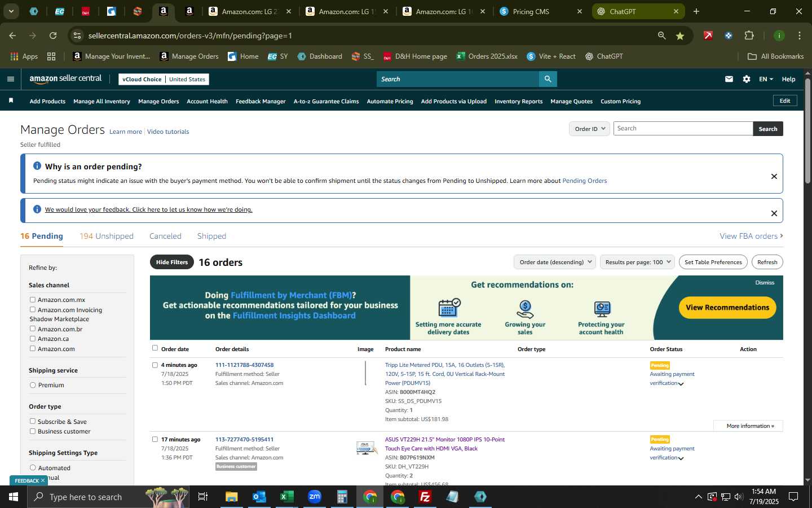Open the mail messages envelope icon

[x=729, y=79]
